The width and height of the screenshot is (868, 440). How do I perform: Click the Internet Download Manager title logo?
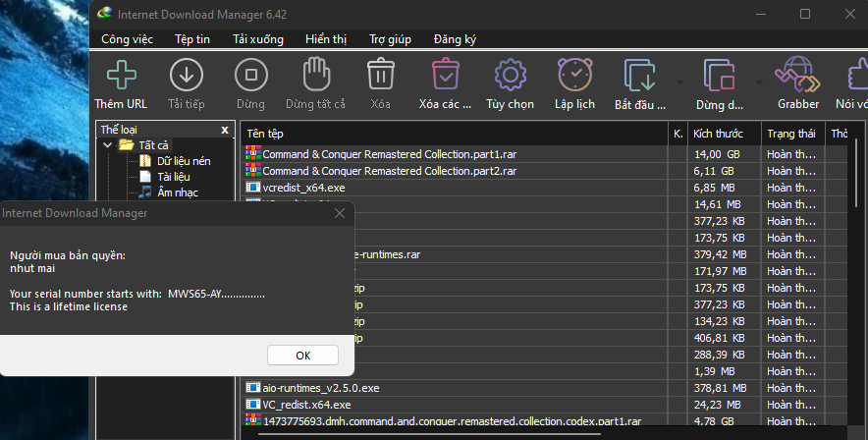point(105,14)
